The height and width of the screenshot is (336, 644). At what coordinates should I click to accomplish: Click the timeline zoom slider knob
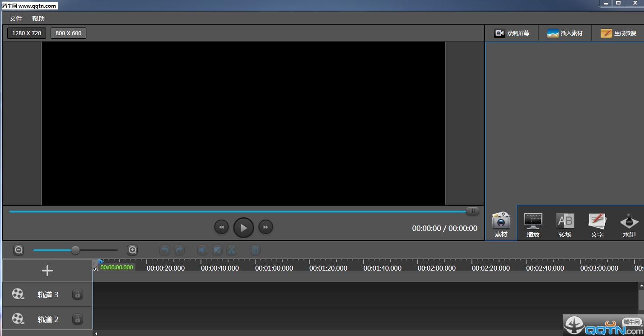[75, 250]
